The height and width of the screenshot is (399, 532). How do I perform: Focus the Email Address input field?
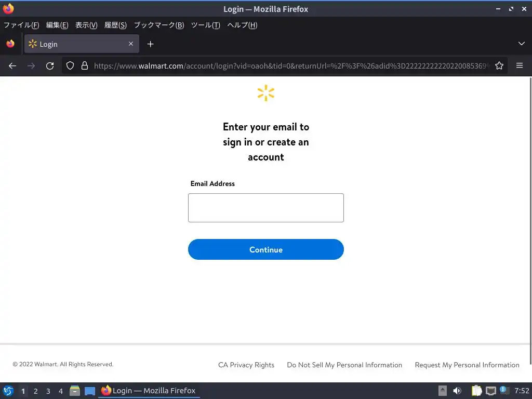266,208
